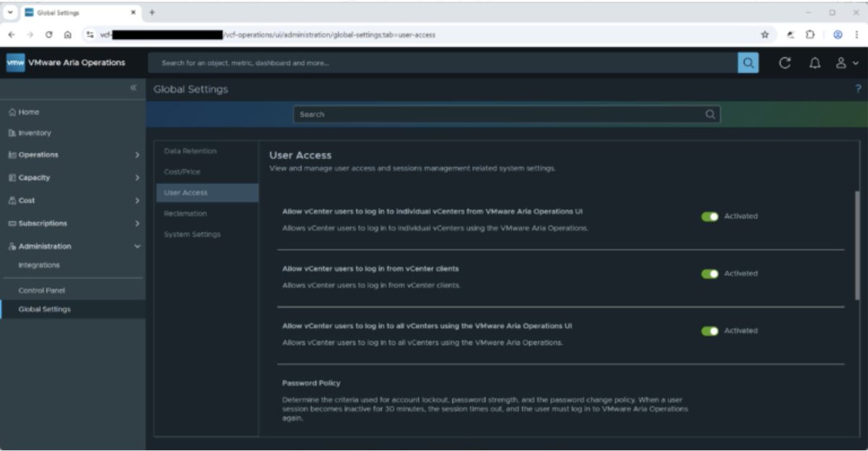Click the Operations icon in sidebar

[x=12, y=155]
